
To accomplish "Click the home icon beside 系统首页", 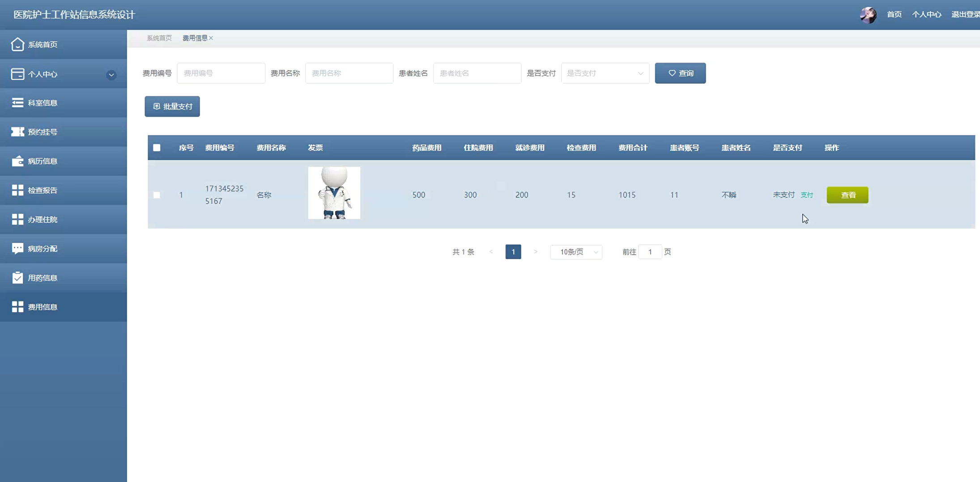I will coord(17,44).
